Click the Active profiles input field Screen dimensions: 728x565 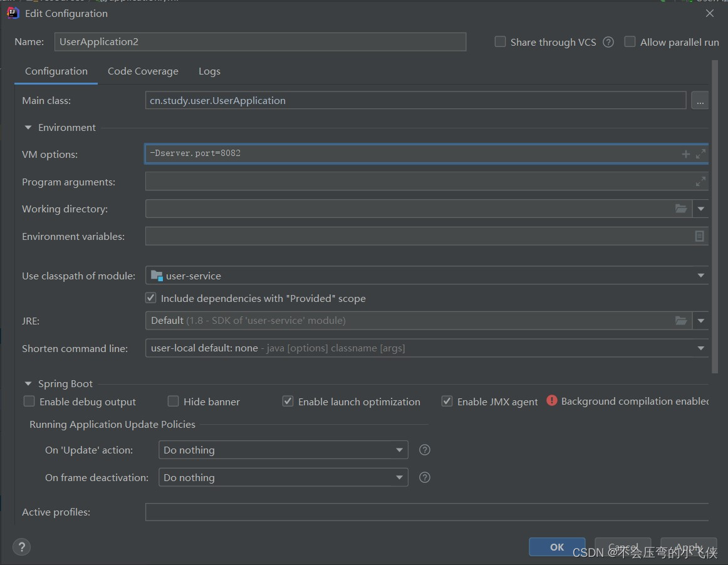click(x=426, y=512)
